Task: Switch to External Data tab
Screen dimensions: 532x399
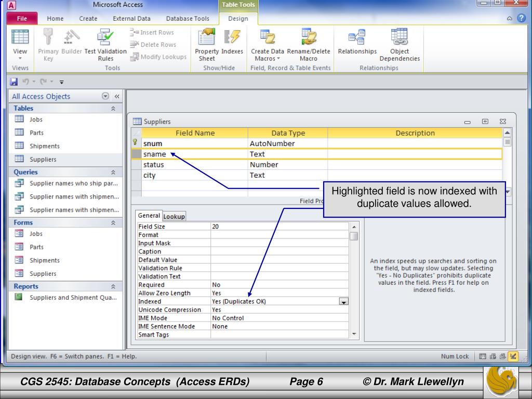Action: click(x=131, y=19)
